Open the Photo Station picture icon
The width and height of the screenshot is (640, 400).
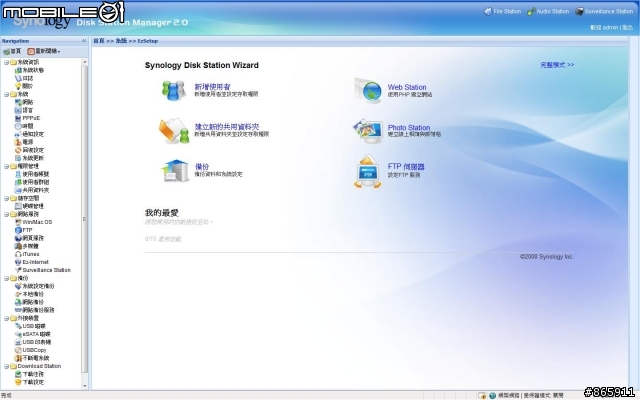click(x=368, y=131)
